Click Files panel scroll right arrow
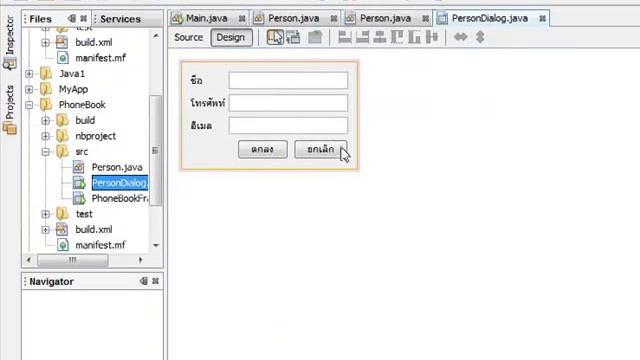This screenshot has height=360, width=640. point(140,260)
